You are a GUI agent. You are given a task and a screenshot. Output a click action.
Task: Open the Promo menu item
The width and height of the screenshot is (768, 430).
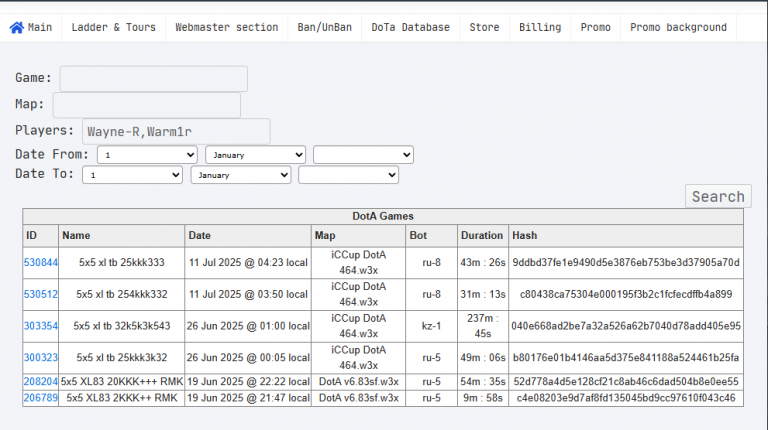click(596, 27)
